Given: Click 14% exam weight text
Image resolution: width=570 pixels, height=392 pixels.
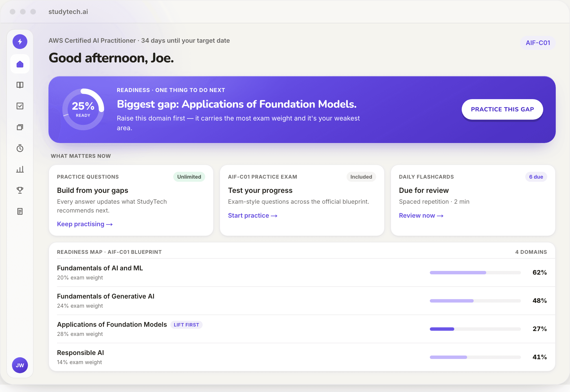Looking at the screenshot, I should tap(79, 362).
